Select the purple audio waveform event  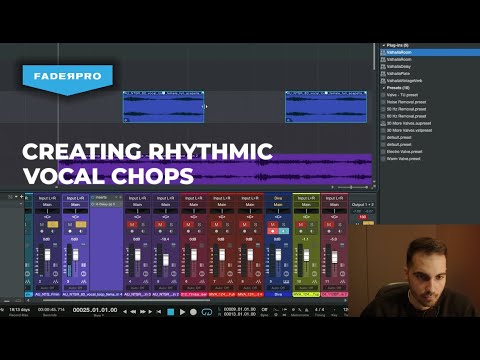(x=215, y=169)
